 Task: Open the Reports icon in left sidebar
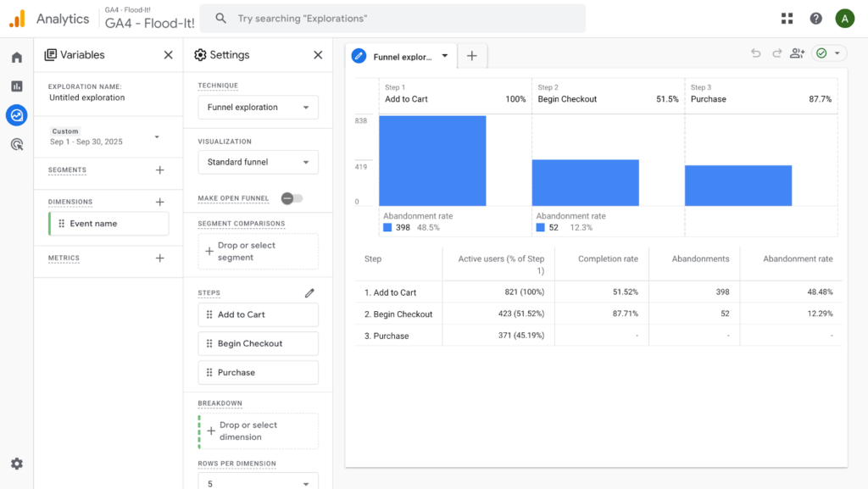tap(16, 86)
